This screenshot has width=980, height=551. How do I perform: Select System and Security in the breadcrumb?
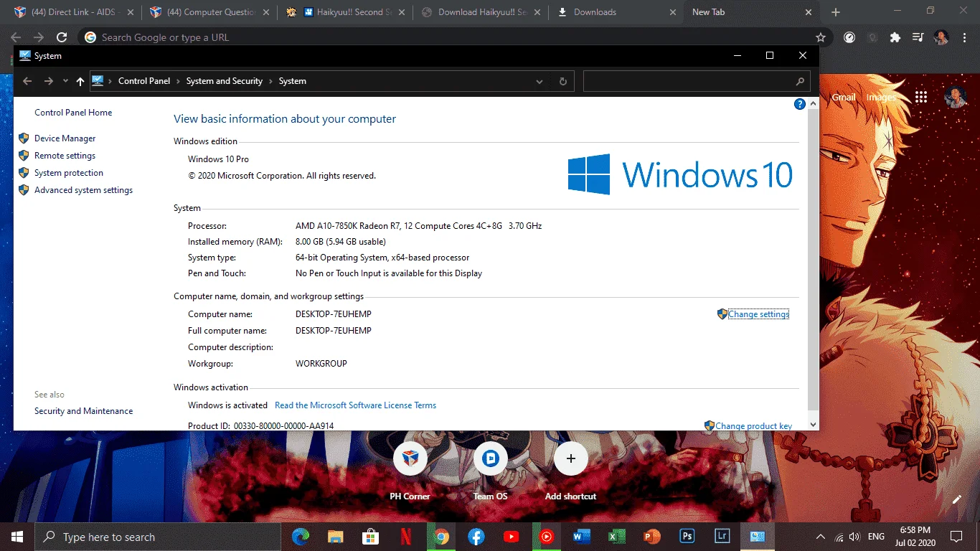(225, 81)
